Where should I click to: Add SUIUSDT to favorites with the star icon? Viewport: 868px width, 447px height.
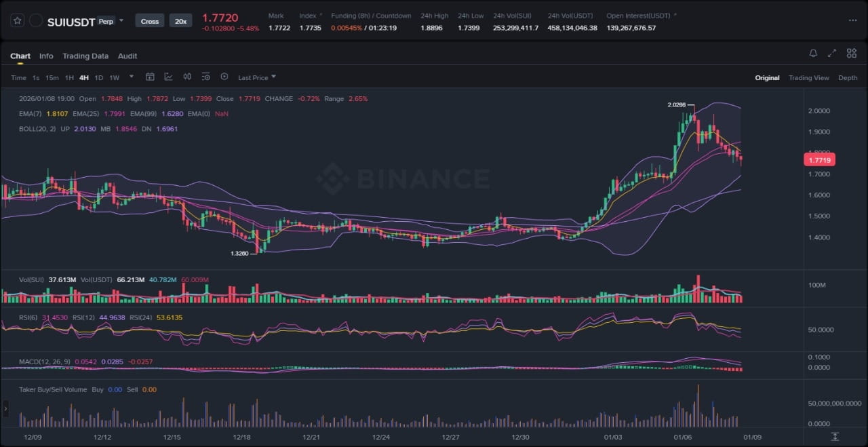point(18,21)
